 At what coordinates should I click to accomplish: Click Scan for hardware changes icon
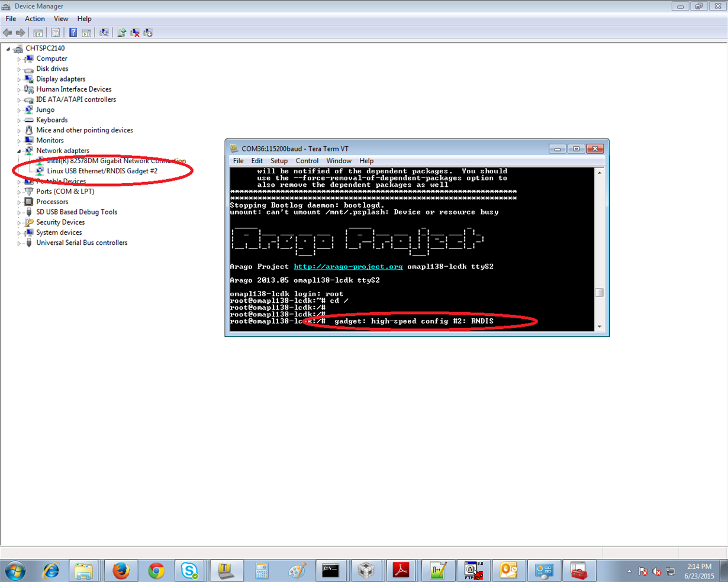[x=104, y=33]
